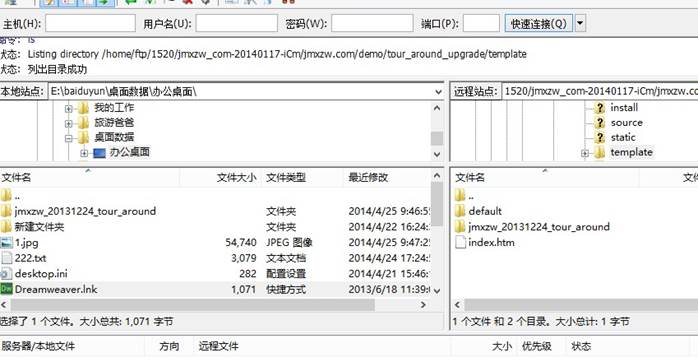The image size is (698, 362).
Task: Select the Dreamweaver.lnk shortcut icon
Action: [x=6, y=289]
